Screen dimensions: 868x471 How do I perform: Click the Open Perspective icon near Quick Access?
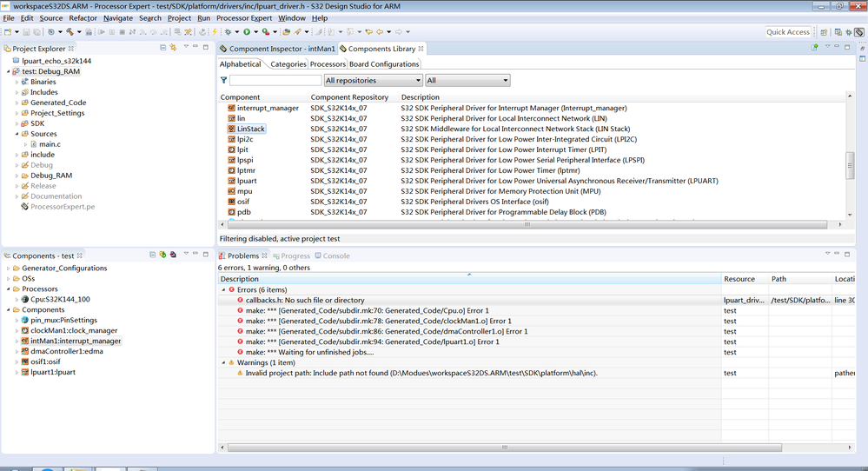(824, 32)
